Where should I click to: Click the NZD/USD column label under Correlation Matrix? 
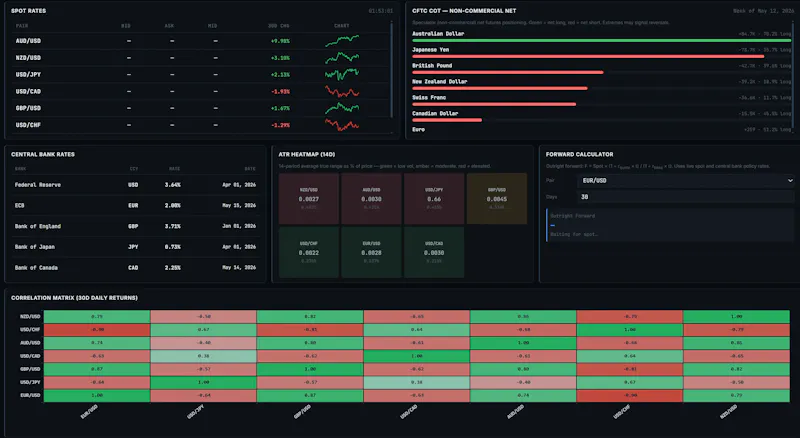pos(729,411)
